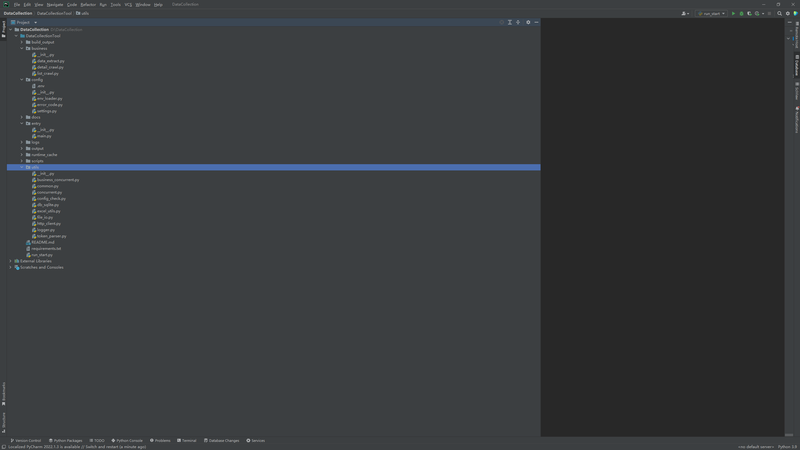Image resolution: width=800 pixels, height=450 pixels.
Task: Click <no default server> in status bar
Action: pyautogui.click(x=756, y=447)
